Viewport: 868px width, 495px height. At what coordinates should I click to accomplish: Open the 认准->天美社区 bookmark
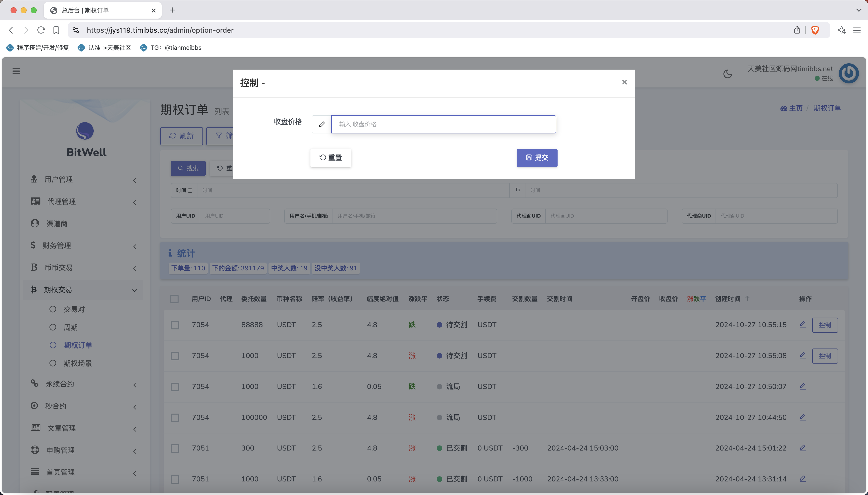point(104,47)
